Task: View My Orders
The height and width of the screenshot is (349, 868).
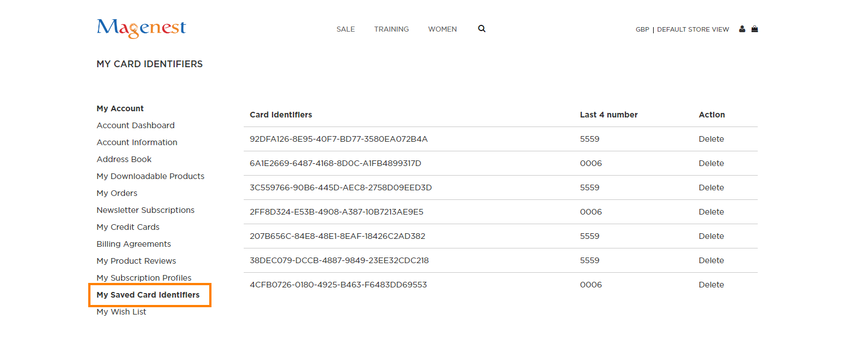Action: (x=116, y=193)
